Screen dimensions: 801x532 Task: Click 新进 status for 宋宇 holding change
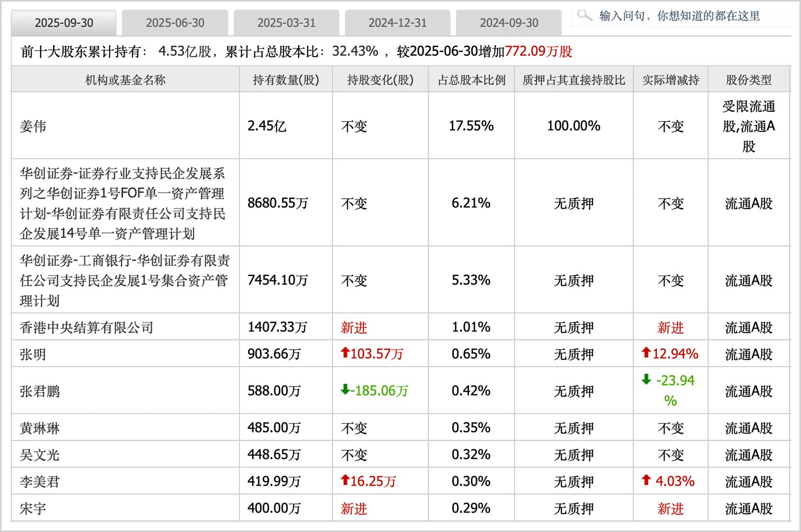354,508
